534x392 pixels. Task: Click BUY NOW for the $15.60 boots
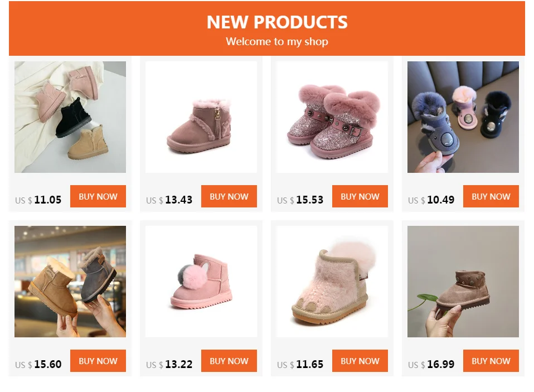point(98,361)
